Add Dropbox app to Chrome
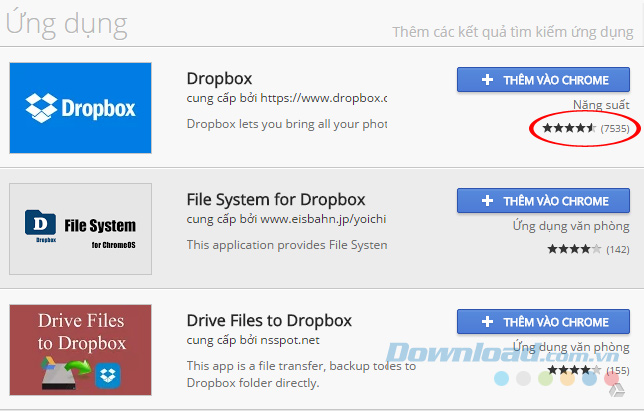Image resolution: width=644 pixels, height=411 pixels. click(x=543, y=80)
